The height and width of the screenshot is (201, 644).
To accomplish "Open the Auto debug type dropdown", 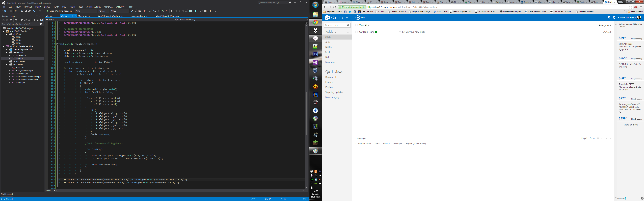I will [x=86, y=11].
